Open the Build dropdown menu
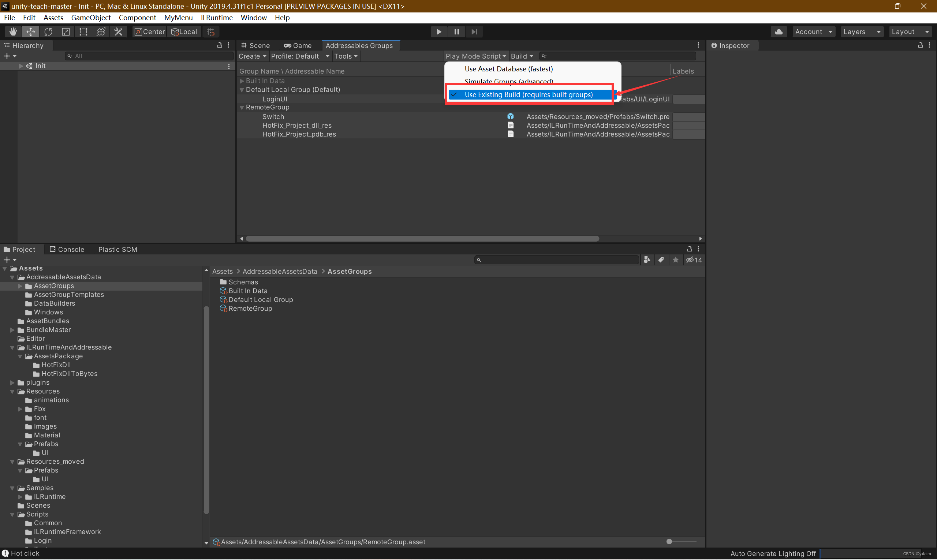 (x=521, y=56)
